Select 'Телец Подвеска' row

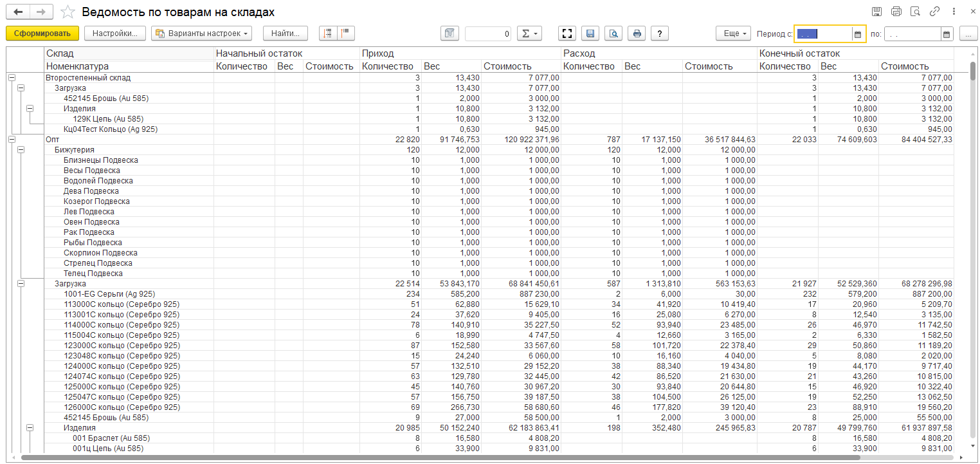(x=499, y=274)
